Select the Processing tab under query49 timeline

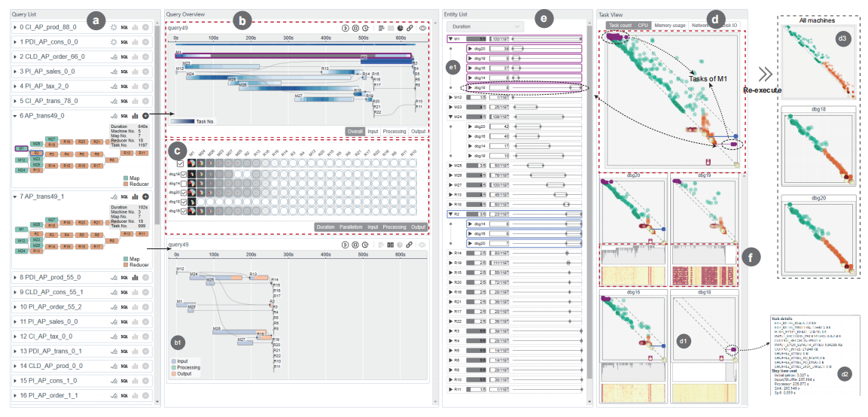[394, 132]
